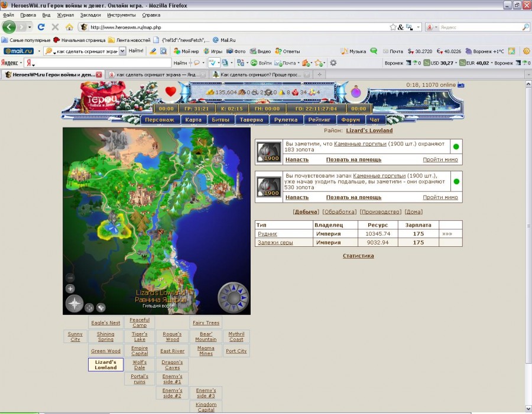Screen dimensions: 532x414
Task: Click the east arrow on navigation wheel
Action: pyautogui.click(x=244, y=298)
